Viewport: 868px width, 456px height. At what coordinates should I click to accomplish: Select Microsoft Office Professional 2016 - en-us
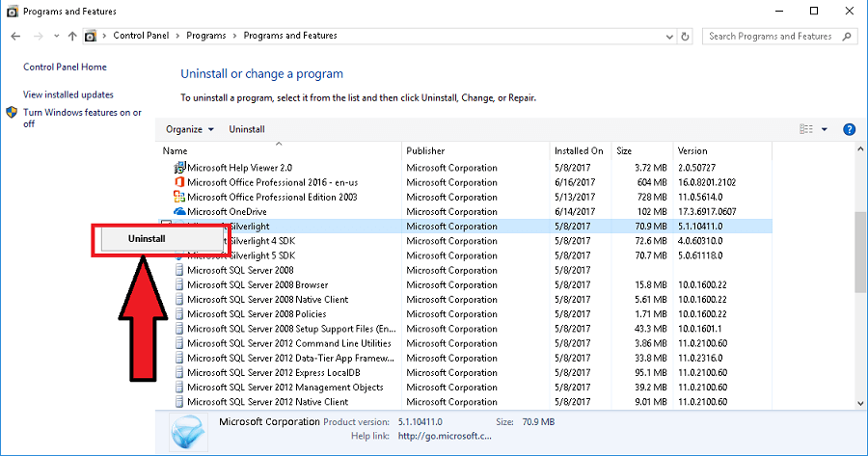tap(465, 182)
